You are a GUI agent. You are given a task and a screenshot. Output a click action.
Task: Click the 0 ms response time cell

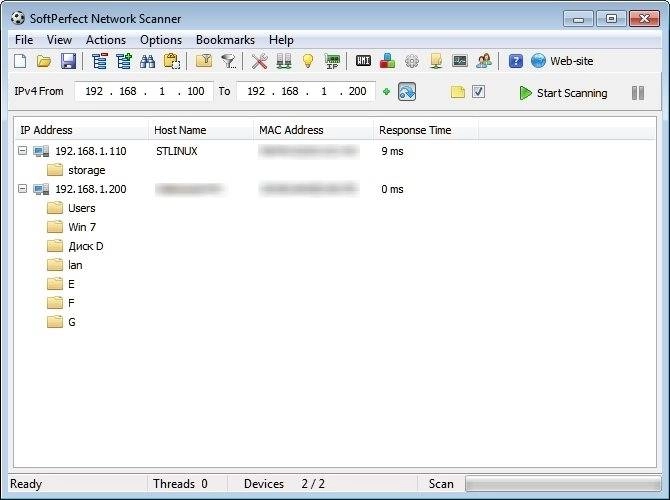(392, 189)
